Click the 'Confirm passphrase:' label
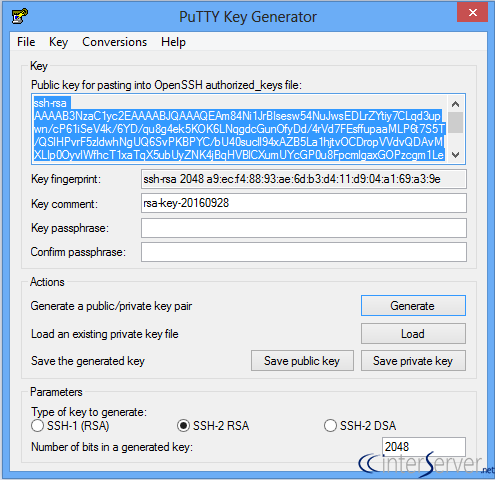This screenshot has height=480, width=495. click(78, 252)
